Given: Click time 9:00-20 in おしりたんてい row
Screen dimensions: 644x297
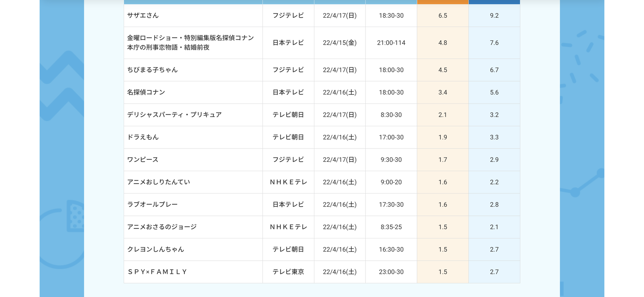Looking at the screenshot, I should (x=391, y=182).
